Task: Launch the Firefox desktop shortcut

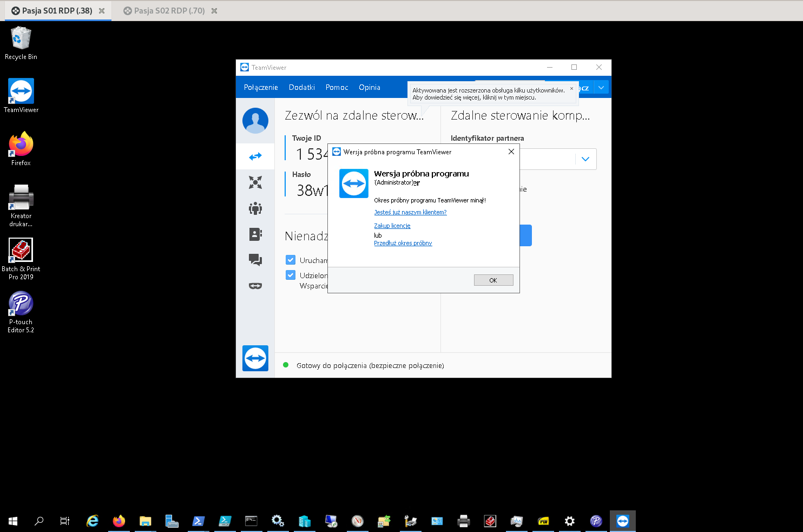Action: click(x=21, y=148)
